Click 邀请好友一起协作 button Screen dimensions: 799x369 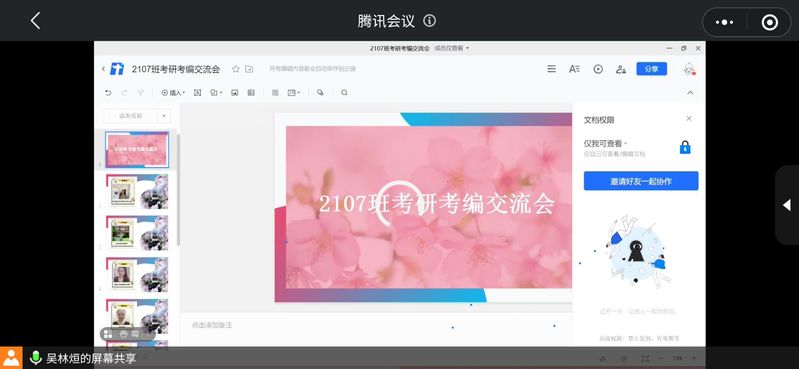(x=641, y=181)
